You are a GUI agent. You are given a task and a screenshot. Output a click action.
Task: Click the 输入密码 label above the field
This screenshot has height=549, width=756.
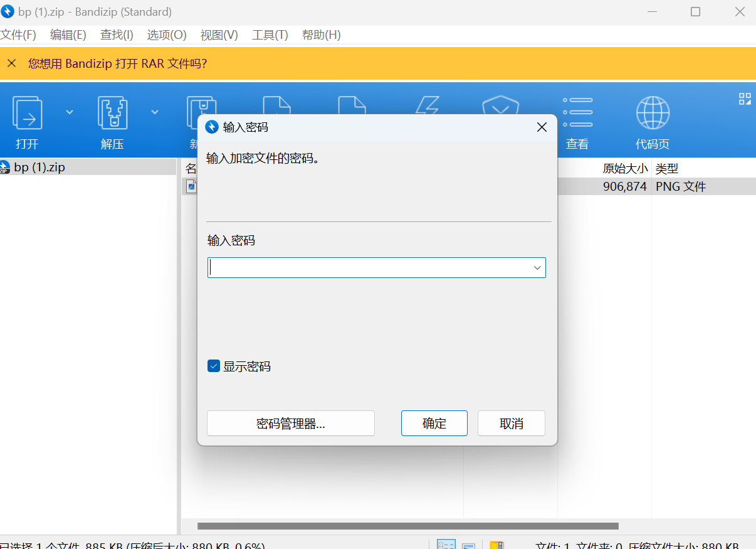click(x=231, y=240)
